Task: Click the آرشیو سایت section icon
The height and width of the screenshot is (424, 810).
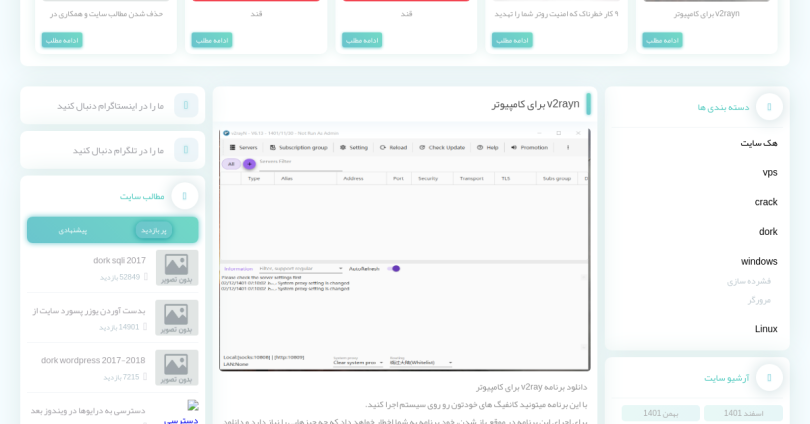Action: point(769,378)
